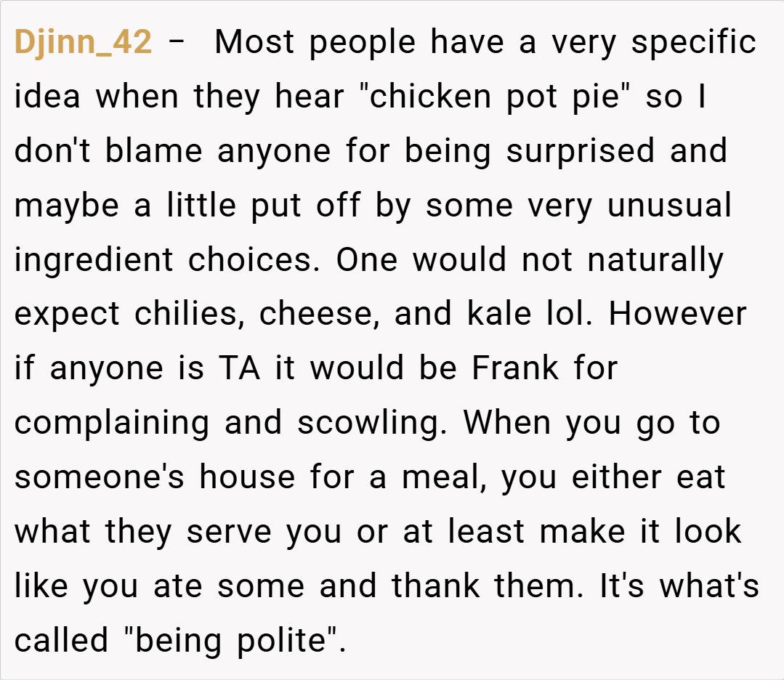Click the word "naturally"

(x=655, y=260)
